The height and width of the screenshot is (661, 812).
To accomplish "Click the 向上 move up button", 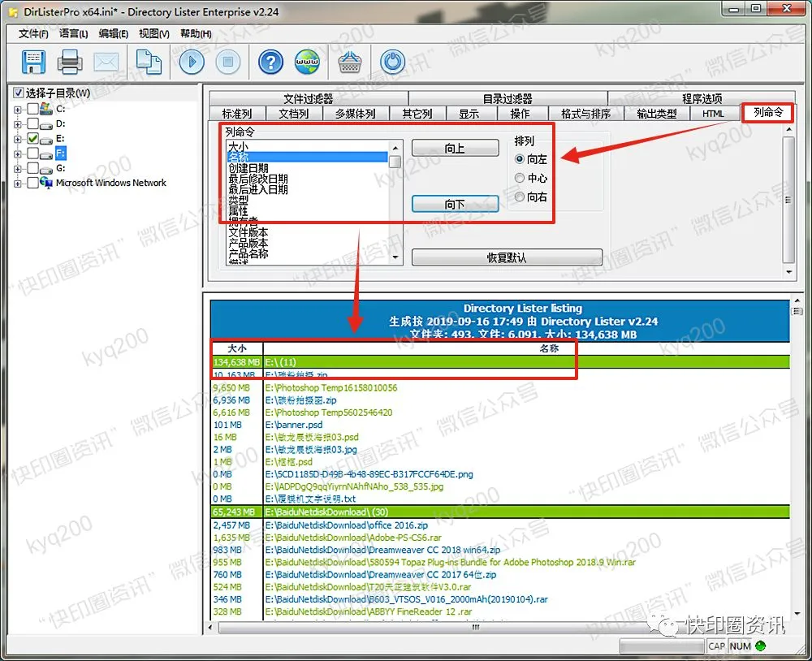I will click(456, 148).
